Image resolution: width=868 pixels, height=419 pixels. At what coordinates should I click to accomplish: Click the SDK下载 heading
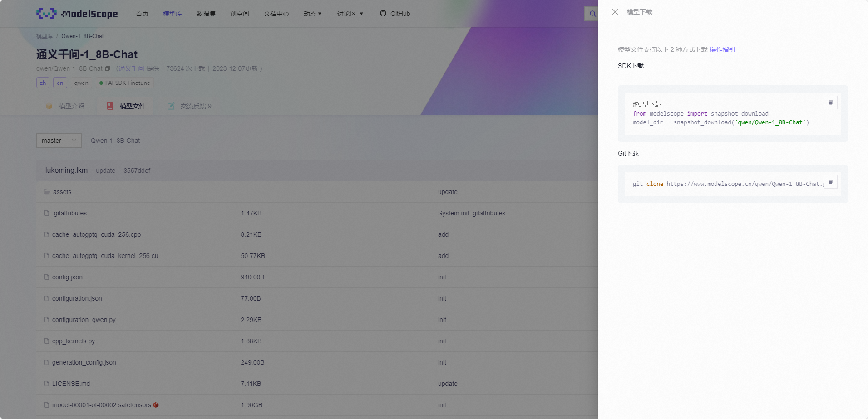pos(631,66)
